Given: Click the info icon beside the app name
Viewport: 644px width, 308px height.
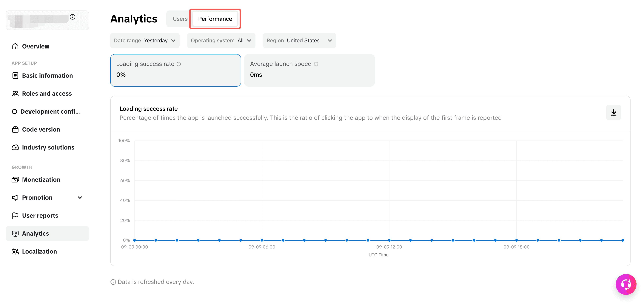Looking at the screenshot, I should click(73, 17).
